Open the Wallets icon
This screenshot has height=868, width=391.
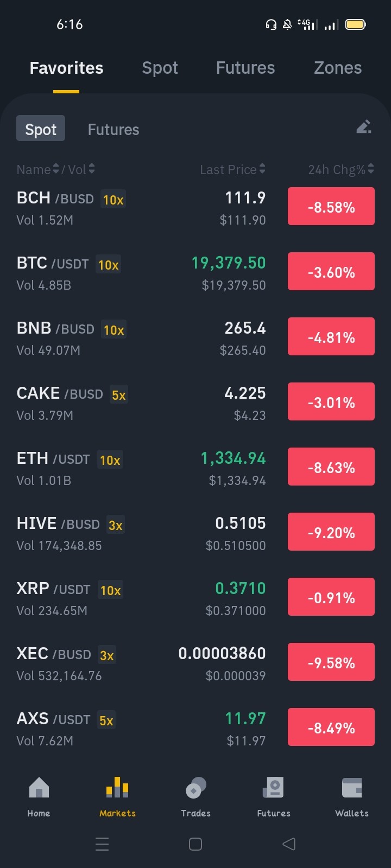352,788
